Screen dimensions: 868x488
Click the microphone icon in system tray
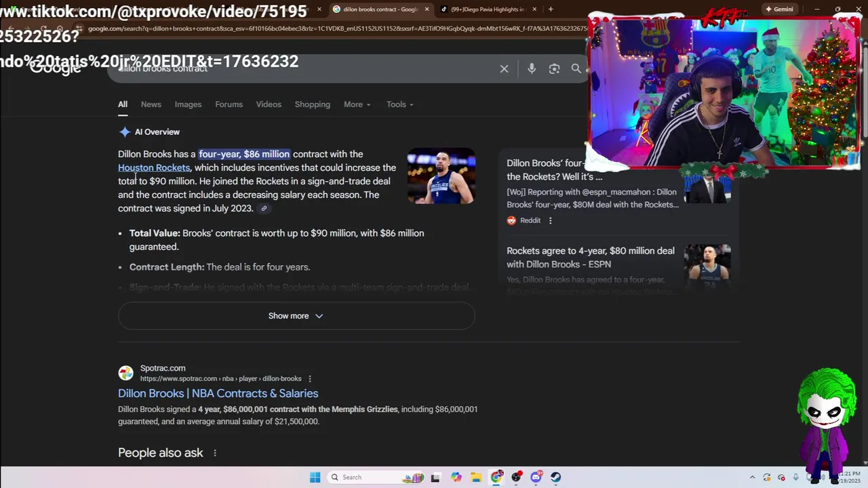point(796,477)
